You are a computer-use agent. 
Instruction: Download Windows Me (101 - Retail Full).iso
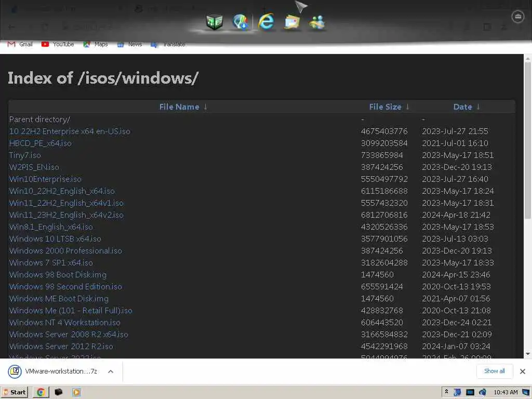click(x=71, y=311)
